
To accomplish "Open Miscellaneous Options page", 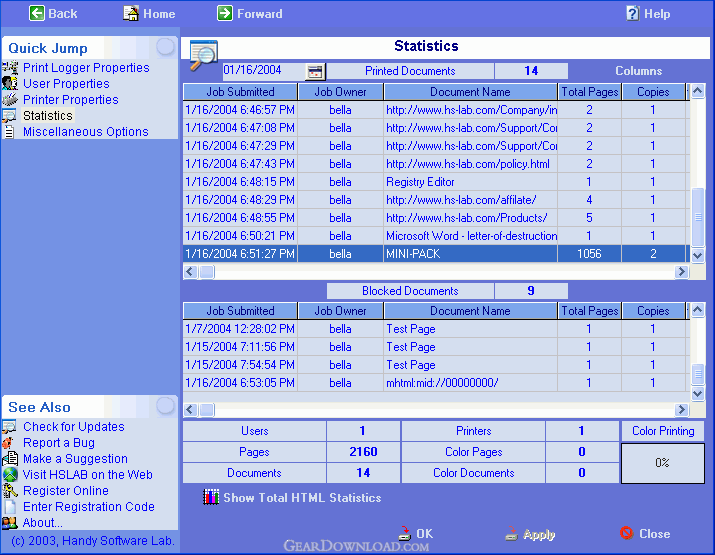I will click(86, 131).
